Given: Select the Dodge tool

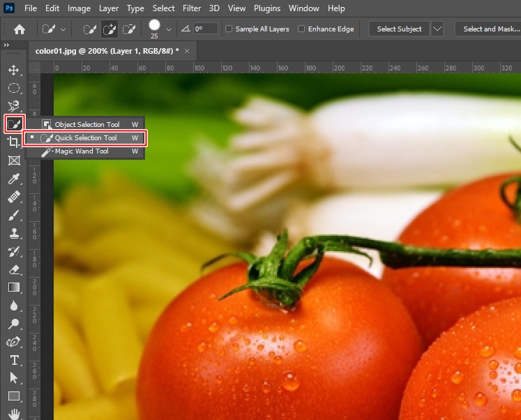Looking at the screenshot, I should click(x=14, y=324).
